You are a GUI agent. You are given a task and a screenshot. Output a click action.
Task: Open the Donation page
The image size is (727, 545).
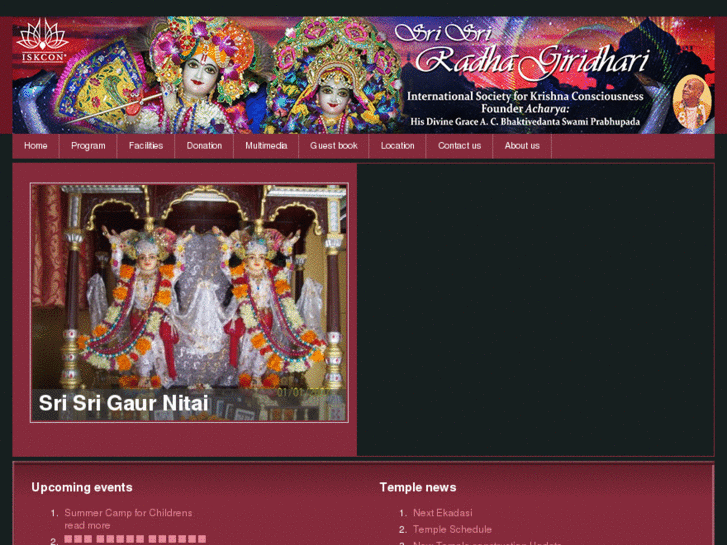[204, 146]
